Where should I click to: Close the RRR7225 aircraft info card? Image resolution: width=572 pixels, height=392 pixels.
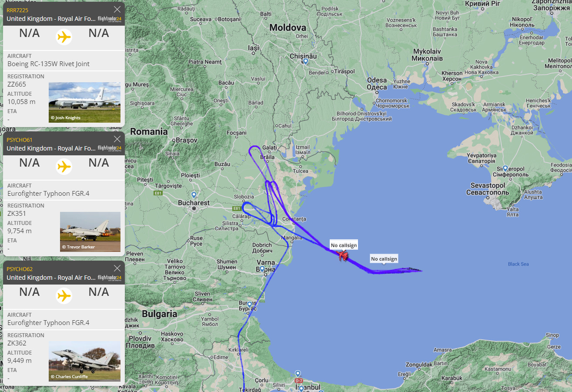(117, 10)
